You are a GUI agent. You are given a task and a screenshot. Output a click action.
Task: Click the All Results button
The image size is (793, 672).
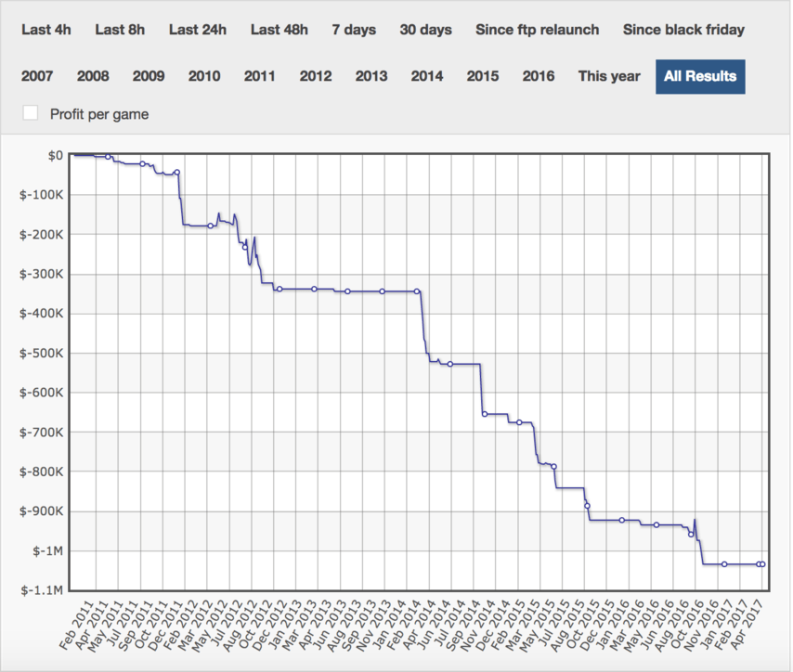(x=700, y=77)
